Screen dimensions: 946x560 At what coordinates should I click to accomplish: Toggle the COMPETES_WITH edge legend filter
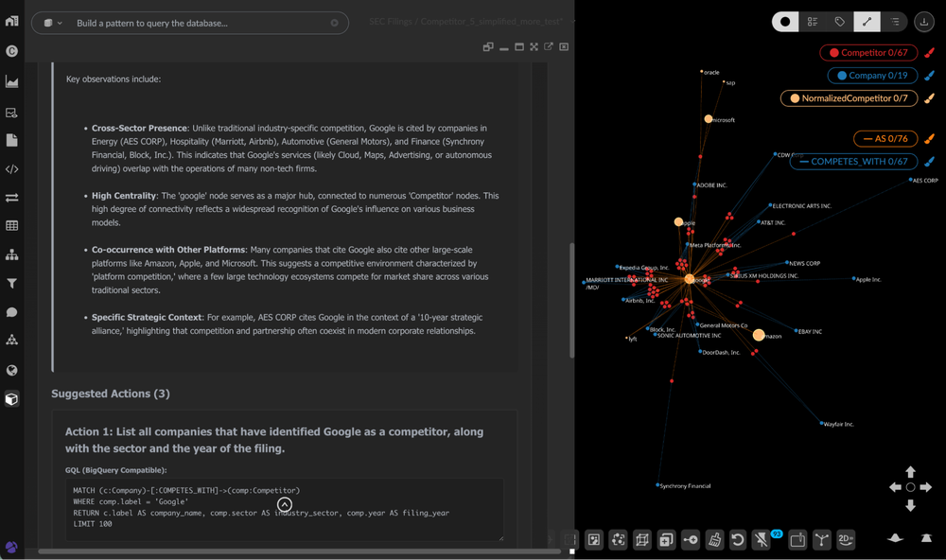coord(853,162)
